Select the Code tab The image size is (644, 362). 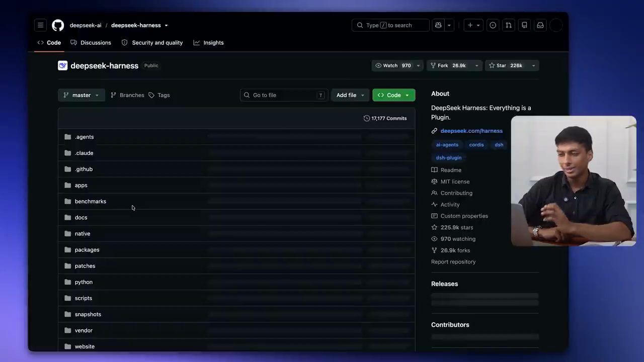[49, 43]
